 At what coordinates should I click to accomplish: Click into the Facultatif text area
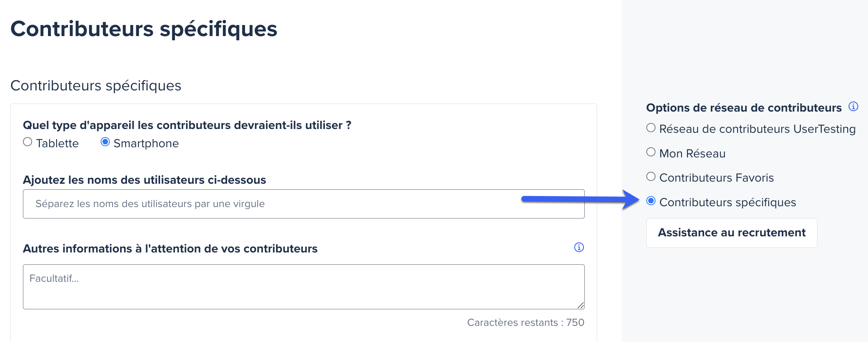[304, 287]
